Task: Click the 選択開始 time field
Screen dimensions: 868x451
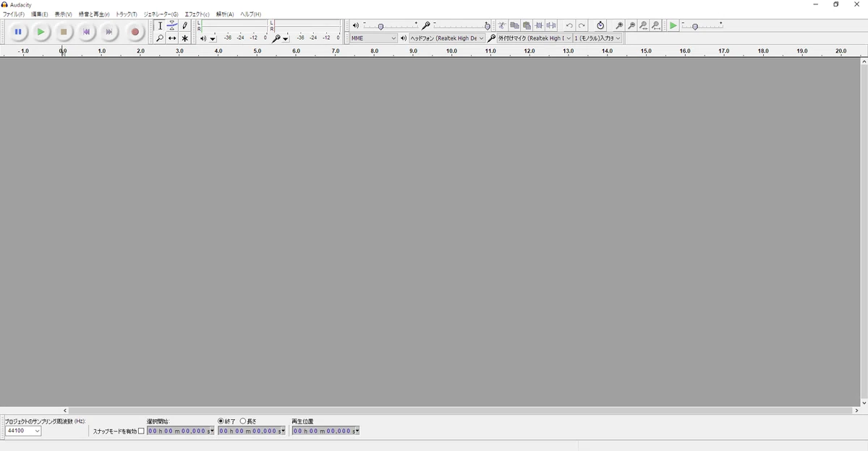Action: pyautogui.click(x=181, y=431)
